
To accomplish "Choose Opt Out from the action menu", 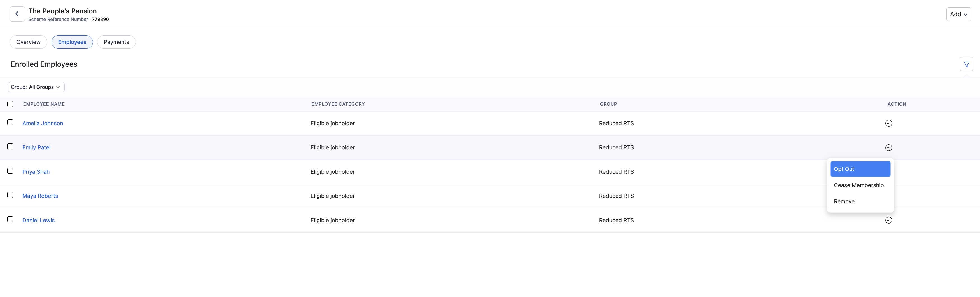I will click(860, 169).
